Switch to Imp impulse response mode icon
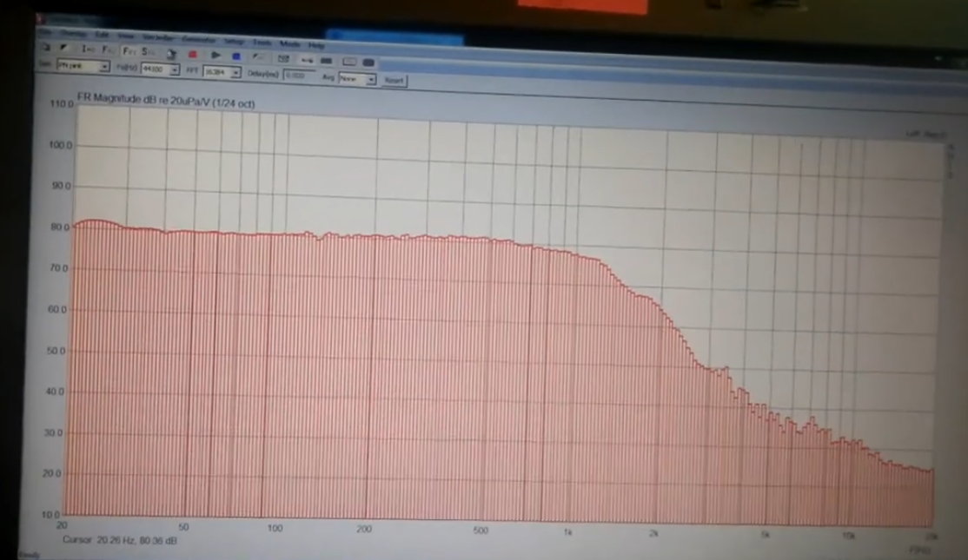This screenshot has height=560, width=968. pyautogui.click(x=88, y=49)
